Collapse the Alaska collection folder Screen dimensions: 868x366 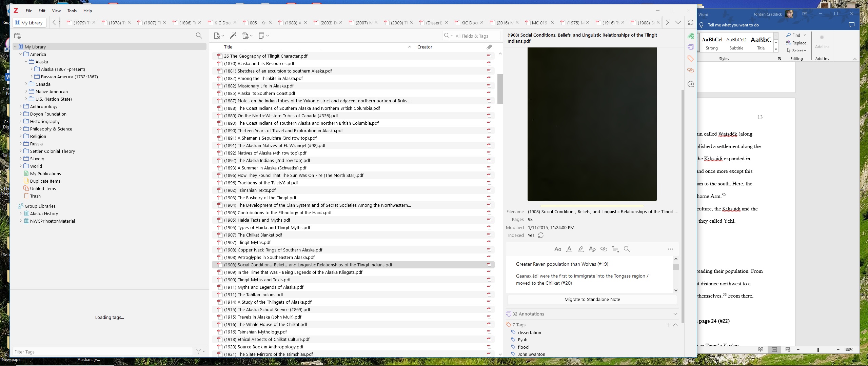(x=26, y=62)
